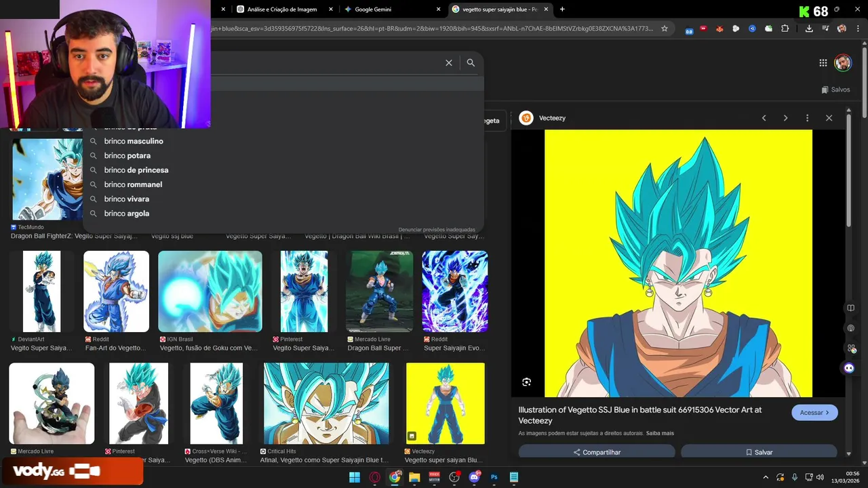Open the volume control in system tray
The height and width of the screenshot is (488, 868).
pyautogui.click(x=820, y=477)
